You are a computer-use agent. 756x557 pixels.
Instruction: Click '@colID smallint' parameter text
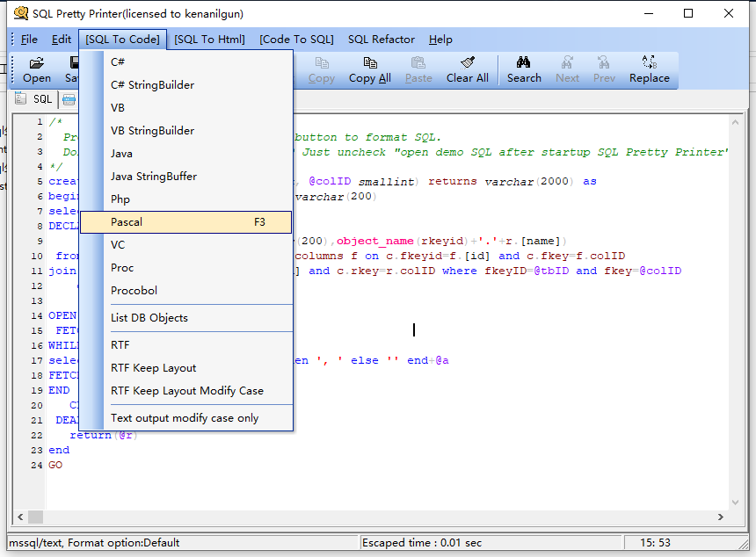[361, 182]
